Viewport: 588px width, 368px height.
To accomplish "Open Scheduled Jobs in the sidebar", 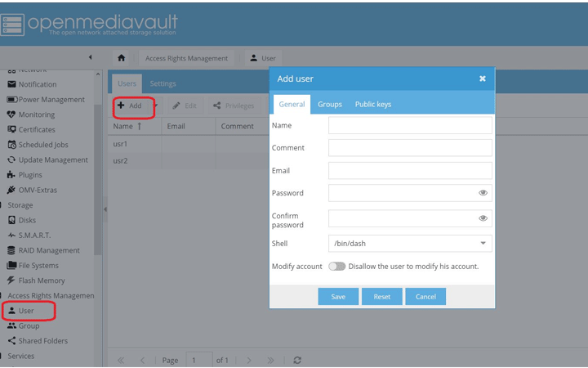I will 38,145.
